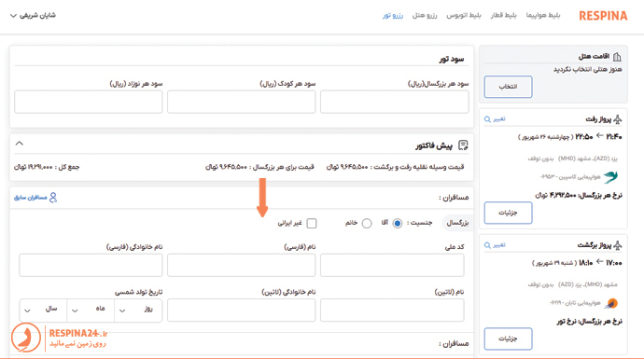644x359 pixels.
Task: Click تغییر link for پرواز برگشت
Action: (499, 245)
